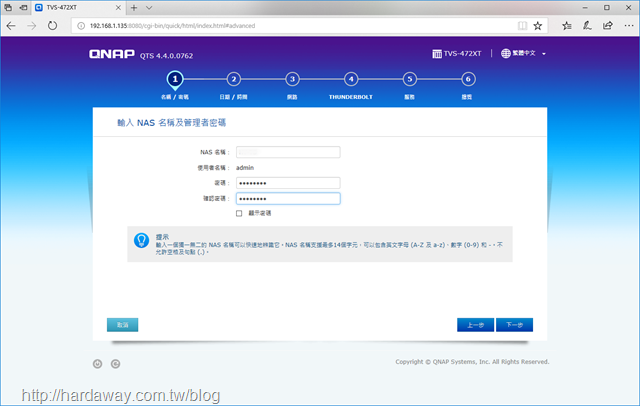Click the confirm password field

tap(288, 199)
